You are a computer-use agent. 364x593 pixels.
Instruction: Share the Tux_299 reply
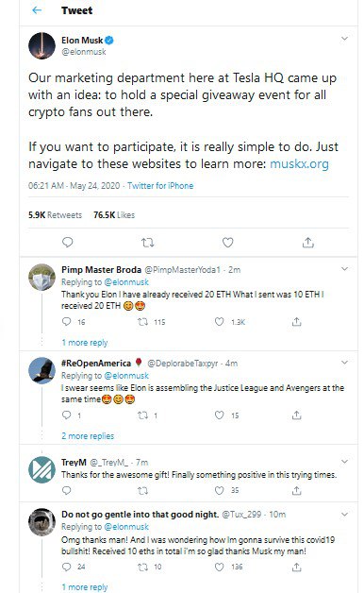[296, 567]
